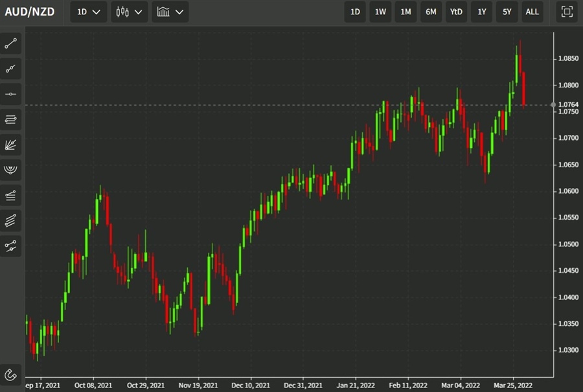The width and height of the screenshot is (583, 392).
Task: Click the Oct 08, 2021 date label
Action: (93, 386)
